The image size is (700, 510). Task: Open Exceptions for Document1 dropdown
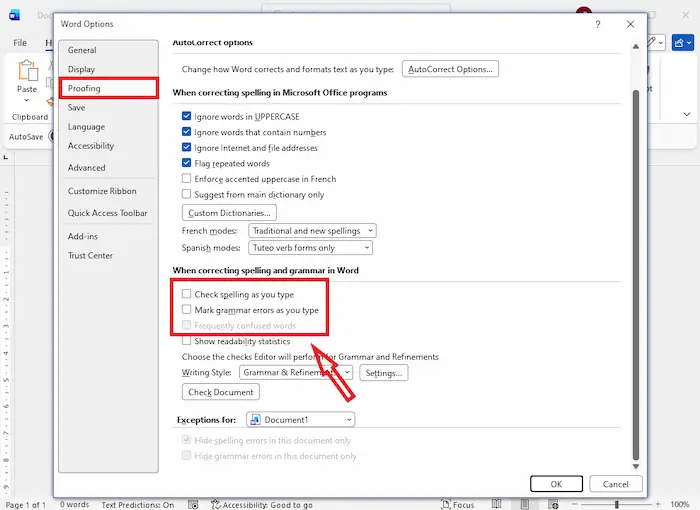pos(300,420)
